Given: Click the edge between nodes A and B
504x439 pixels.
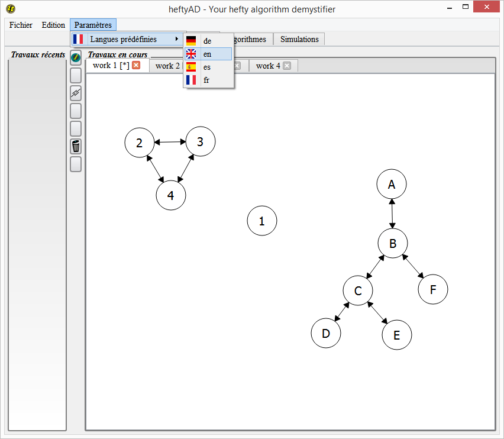Looking at the screenshot, I should (392, 214).
